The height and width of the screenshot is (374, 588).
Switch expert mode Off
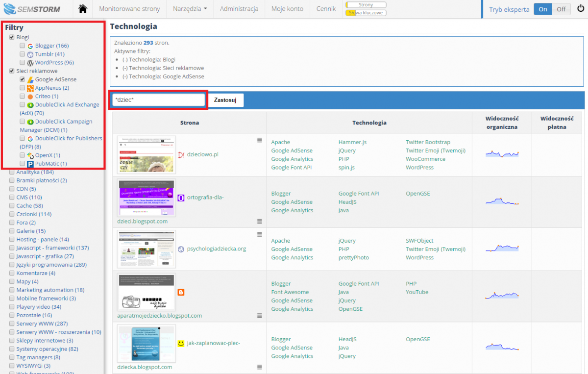(x=561, y=9)
